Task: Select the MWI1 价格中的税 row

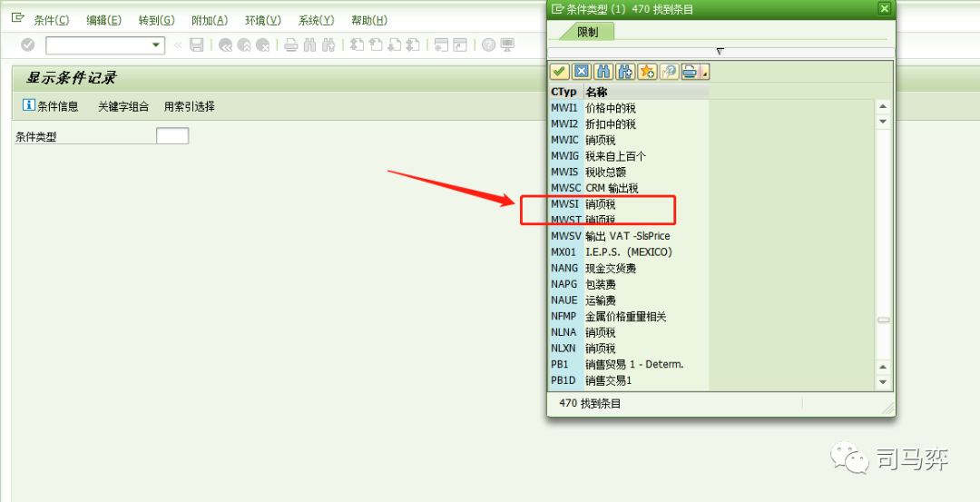Action: click(x=629, y=107)
